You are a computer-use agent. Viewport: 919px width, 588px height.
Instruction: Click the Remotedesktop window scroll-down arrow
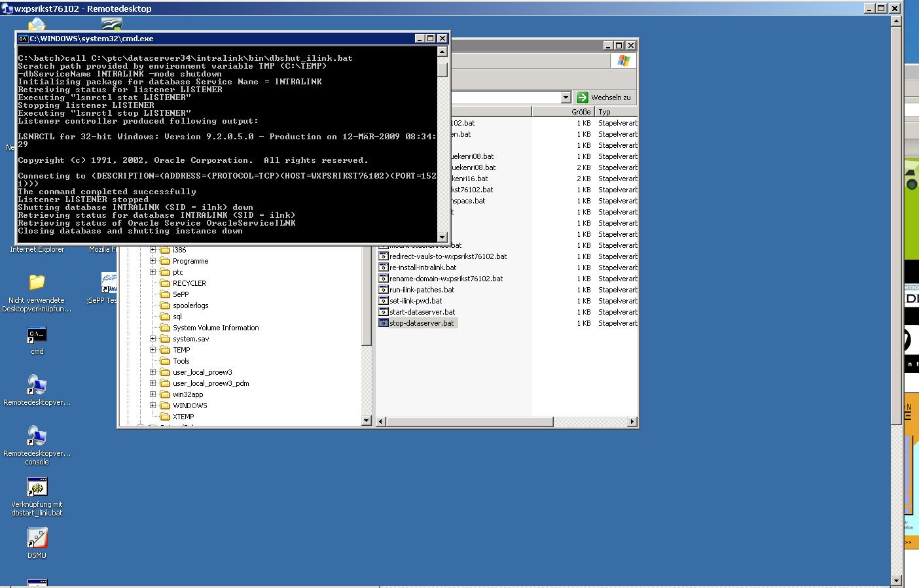point(897,580)
